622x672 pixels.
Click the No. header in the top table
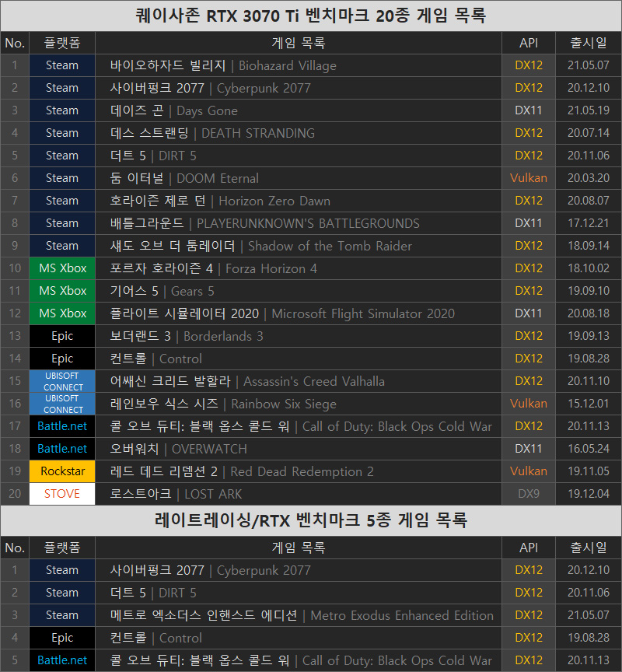(x=15, y=43)
